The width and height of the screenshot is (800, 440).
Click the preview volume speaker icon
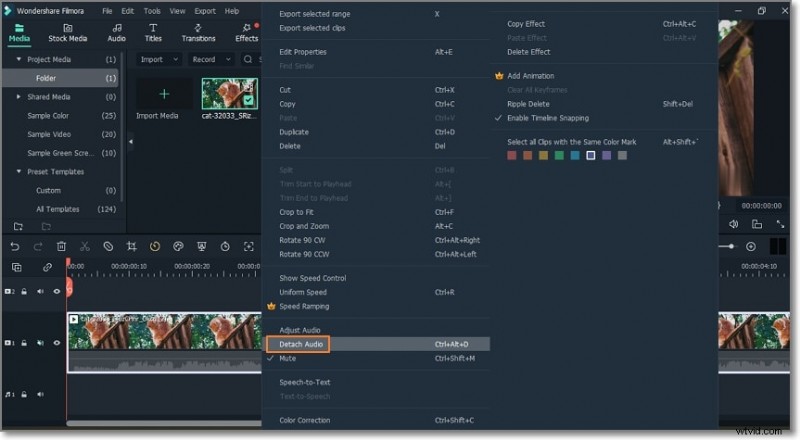coord(734,224)
